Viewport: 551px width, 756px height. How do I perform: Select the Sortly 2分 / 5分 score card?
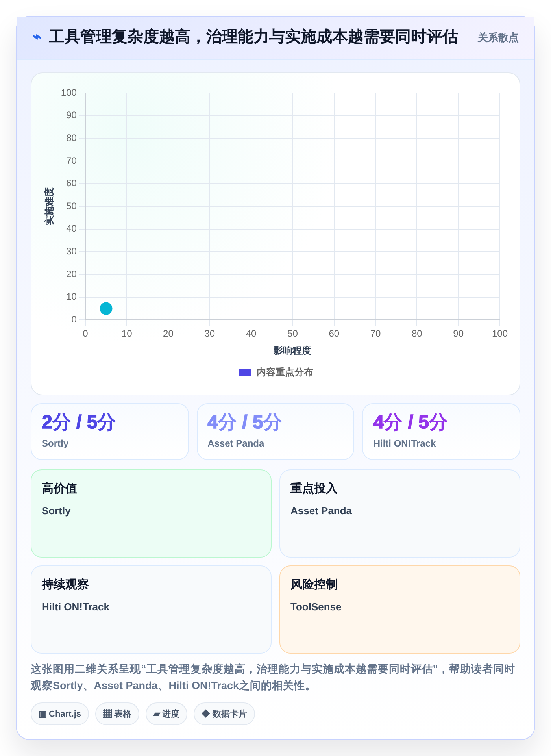coord(110,432)
